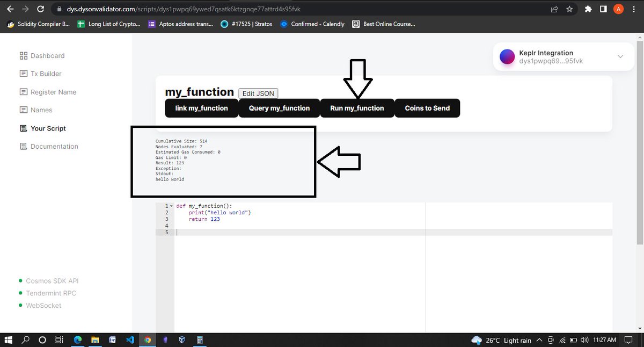644x347 pixels.
Task: Click the address bar URL
Action: tap(184, 9)
